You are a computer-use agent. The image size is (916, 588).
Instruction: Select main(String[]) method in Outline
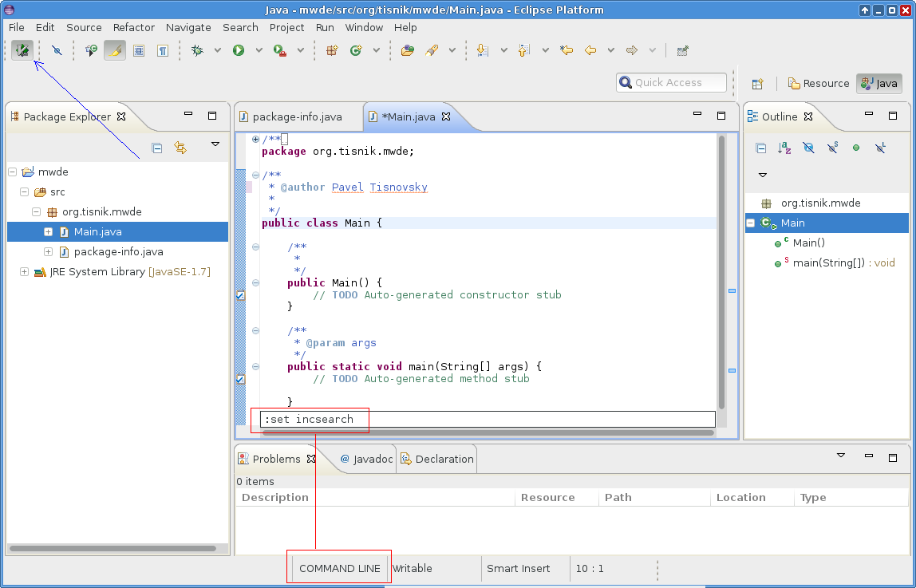tap(835, 262)
